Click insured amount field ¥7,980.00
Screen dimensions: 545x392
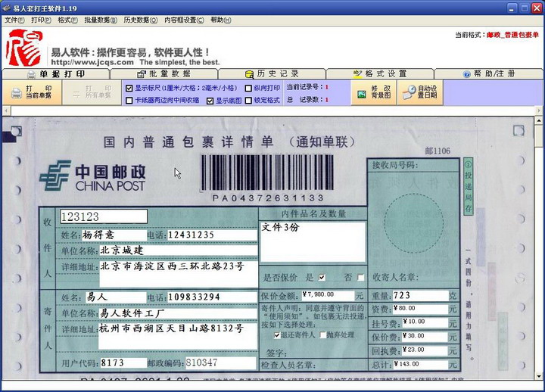328,295
